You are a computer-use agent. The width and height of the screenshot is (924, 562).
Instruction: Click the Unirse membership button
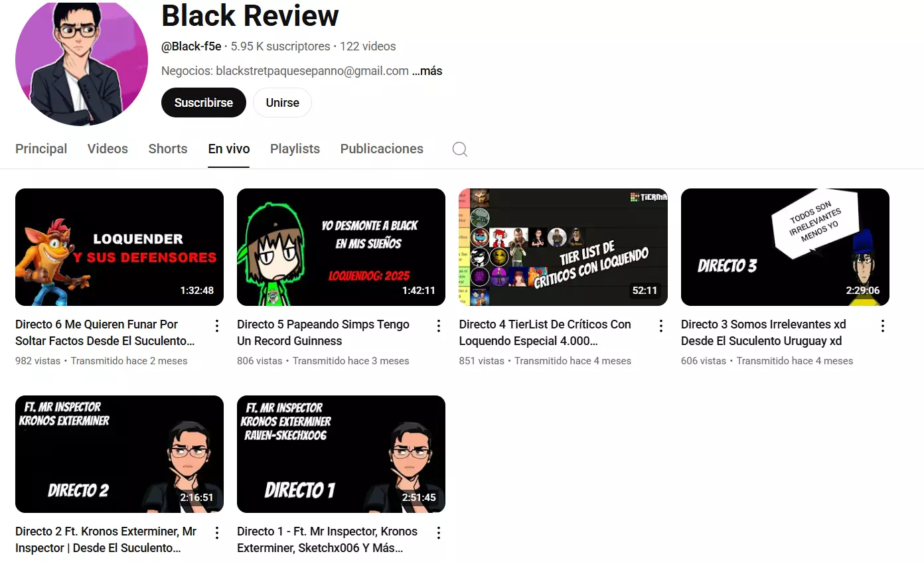[x=283, y=103]
